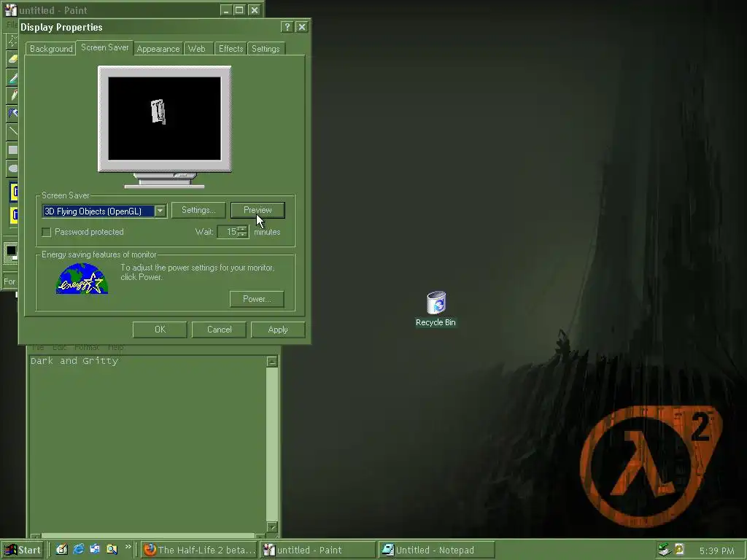This screenshot has width=747, height=560.
Task: Click the yellow tray icon beside the clock
Action: click(x=680, y=550)
